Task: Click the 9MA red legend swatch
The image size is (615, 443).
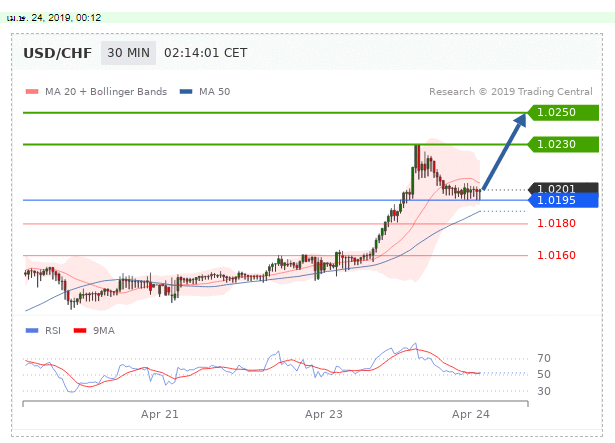Action: [80, 331]
